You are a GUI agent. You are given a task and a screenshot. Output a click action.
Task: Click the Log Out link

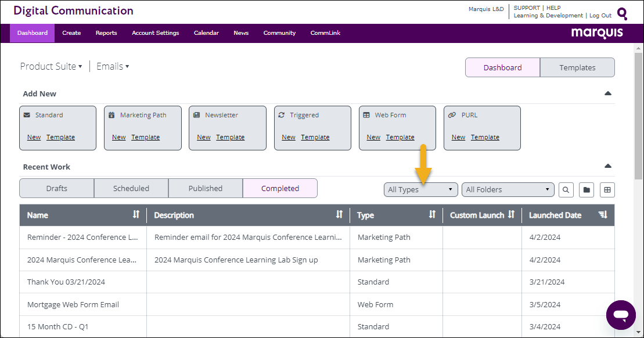point(600,16)
